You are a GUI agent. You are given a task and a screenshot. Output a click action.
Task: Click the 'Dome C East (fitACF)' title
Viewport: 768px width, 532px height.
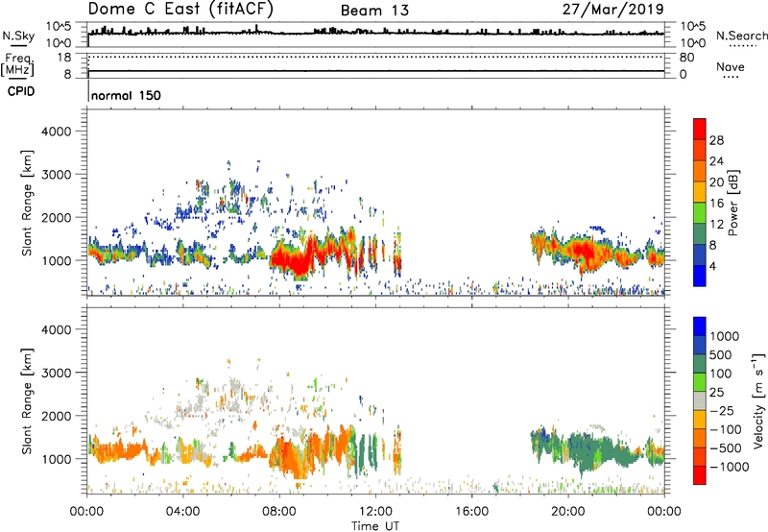pos(180,10)
